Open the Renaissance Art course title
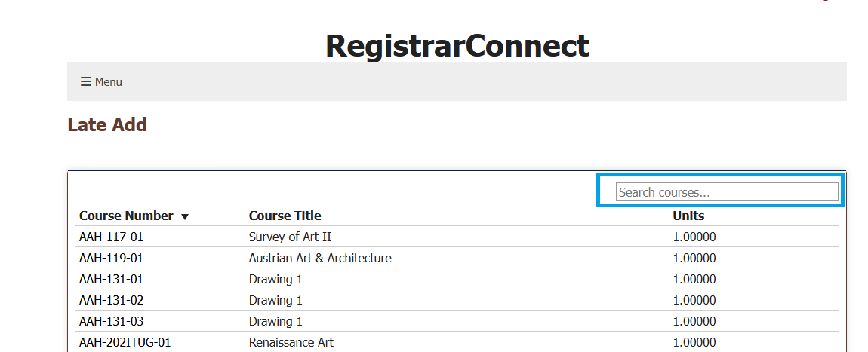Screen dimensions: 868x352 [291, 342]
